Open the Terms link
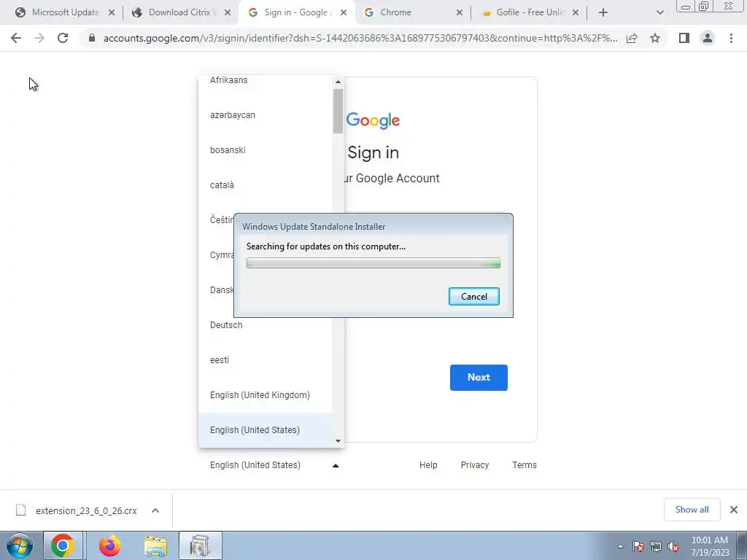The width and height of the screenshot is (747, 560). [x=525, y=465]
